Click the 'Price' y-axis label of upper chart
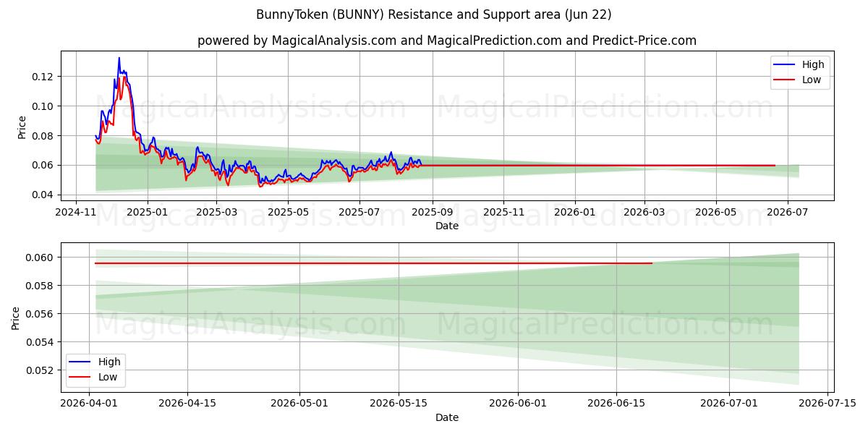This screenshot has width=868, height=434. point(22,126)
